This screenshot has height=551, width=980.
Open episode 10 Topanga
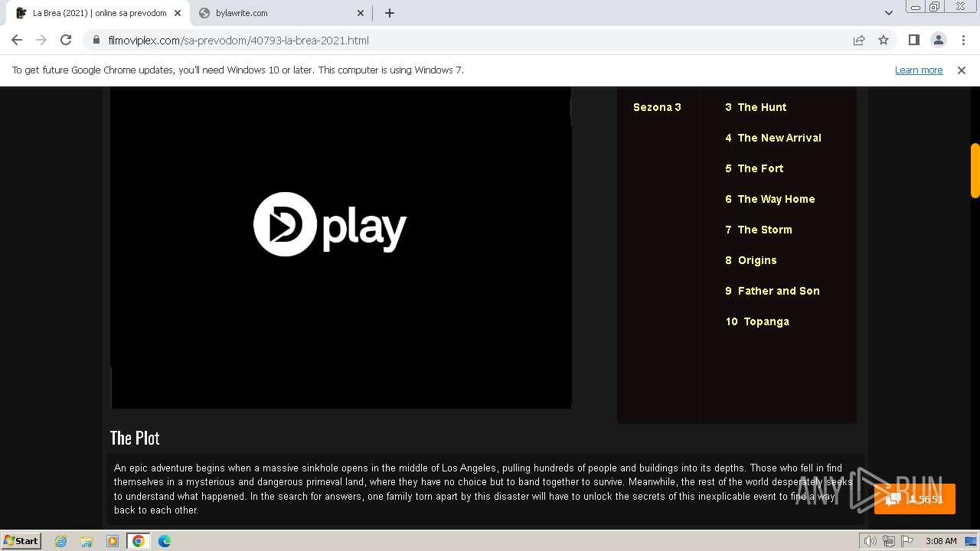757,321
